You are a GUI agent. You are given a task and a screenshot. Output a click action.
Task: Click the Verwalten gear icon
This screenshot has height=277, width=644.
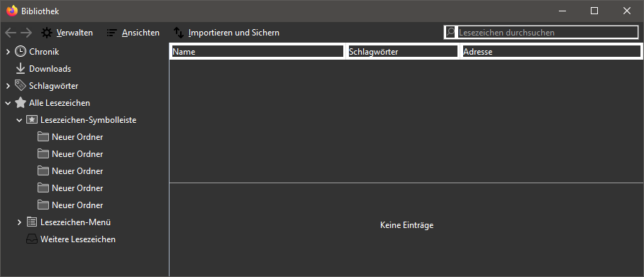pos(47,33)
